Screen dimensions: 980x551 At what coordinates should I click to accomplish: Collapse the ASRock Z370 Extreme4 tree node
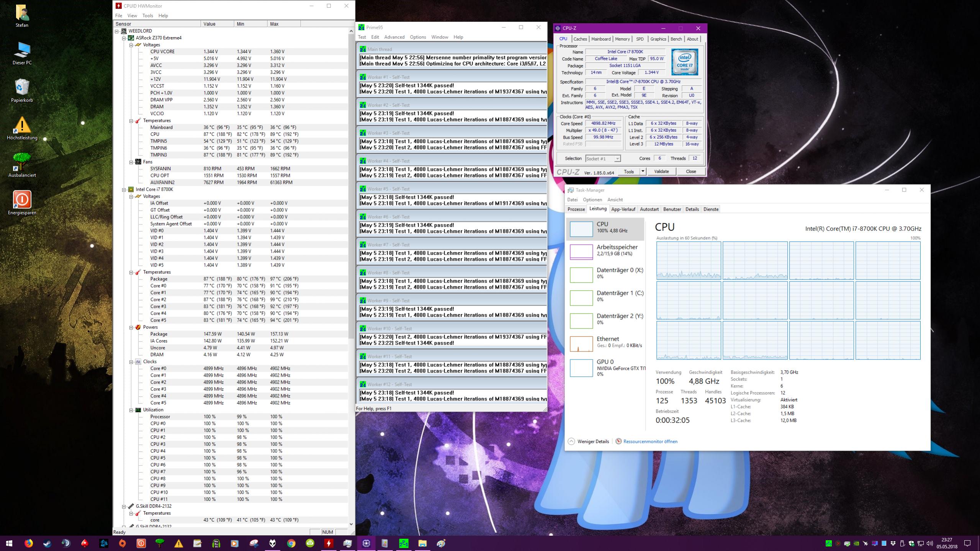click(124, 38)
